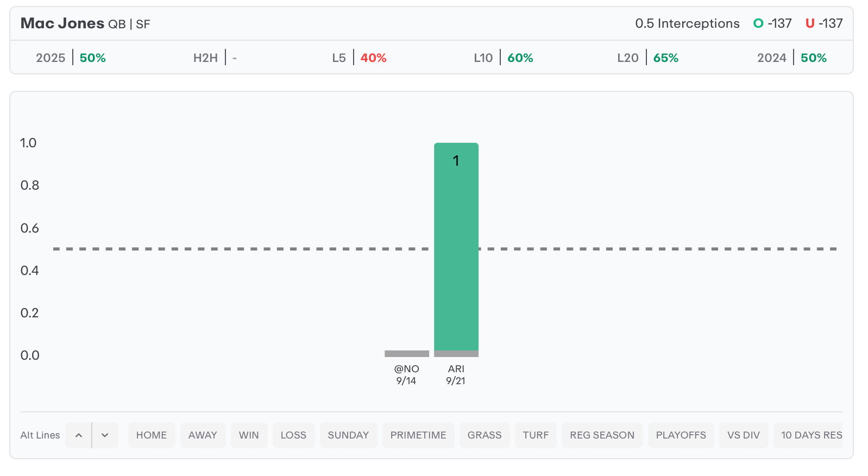Open the L10 60% hit rate
Screen dimensions: 868x476
point(504,58)
